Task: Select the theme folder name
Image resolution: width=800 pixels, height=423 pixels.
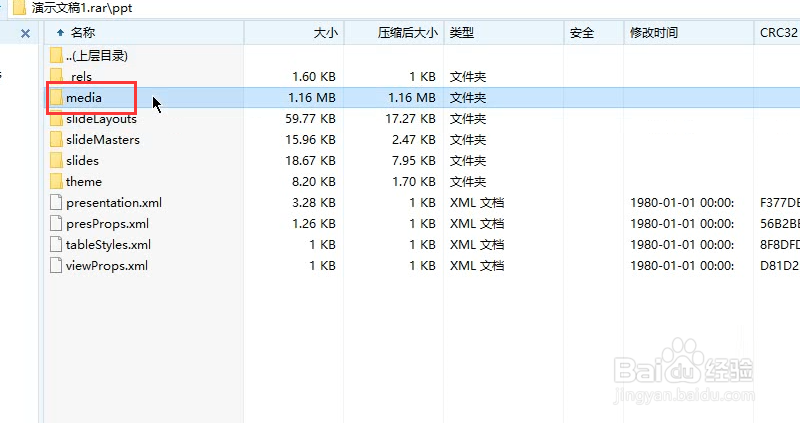Action: tap(84, 181)
